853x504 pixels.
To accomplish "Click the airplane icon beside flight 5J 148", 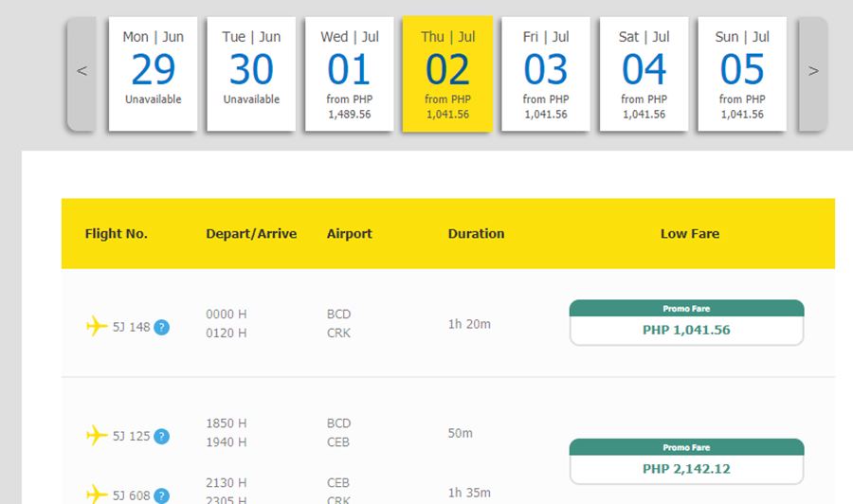I will (97, 327).
